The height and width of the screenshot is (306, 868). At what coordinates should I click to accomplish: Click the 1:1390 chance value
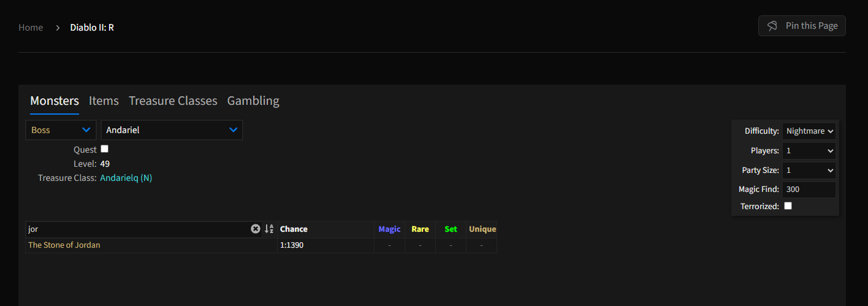point(292,245)
